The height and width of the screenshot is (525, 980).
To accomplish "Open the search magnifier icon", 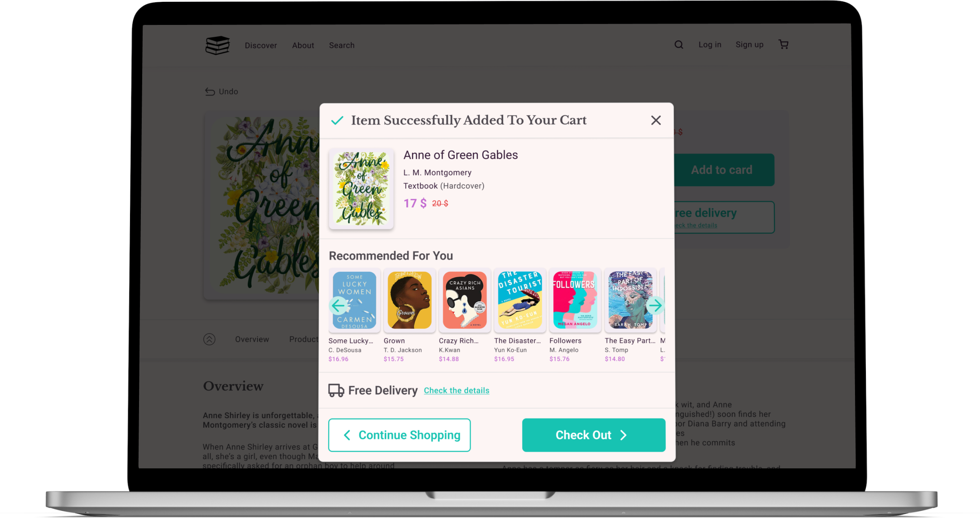I will coord(678,45).
